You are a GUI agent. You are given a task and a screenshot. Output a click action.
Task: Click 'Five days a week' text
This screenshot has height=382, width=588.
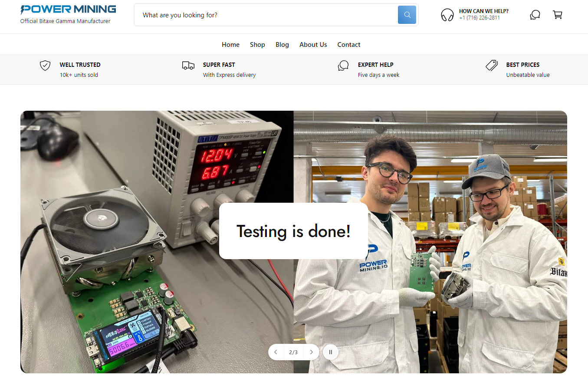pyautogui.click(x=379, y=75)
